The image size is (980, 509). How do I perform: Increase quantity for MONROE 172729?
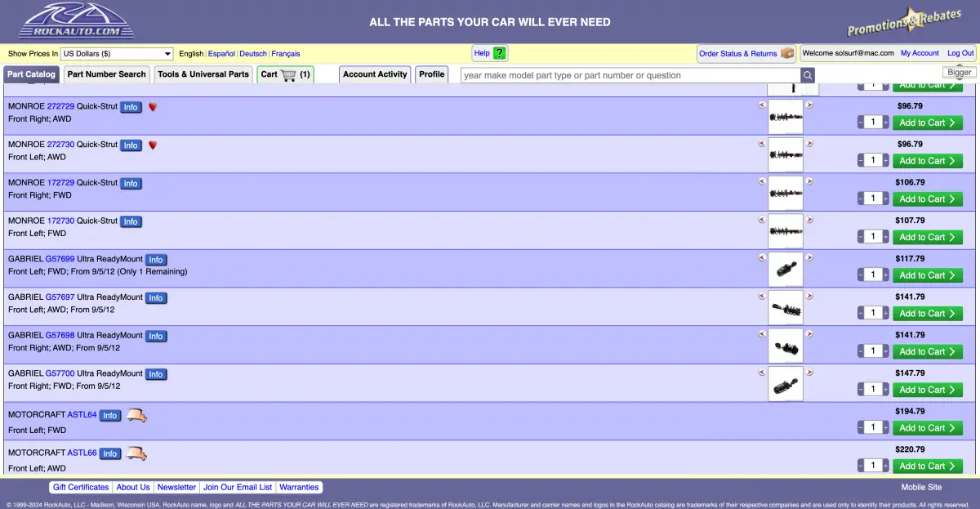point(885,199)
